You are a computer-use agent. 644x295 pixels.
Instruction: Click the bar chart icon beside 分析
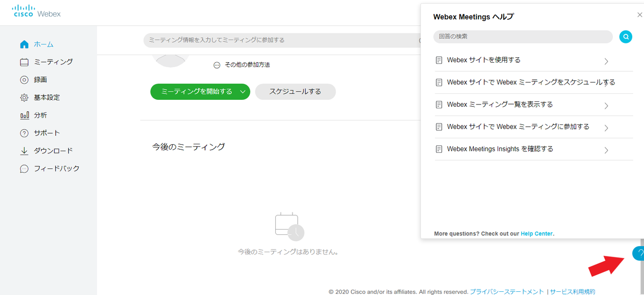[24, 115]
